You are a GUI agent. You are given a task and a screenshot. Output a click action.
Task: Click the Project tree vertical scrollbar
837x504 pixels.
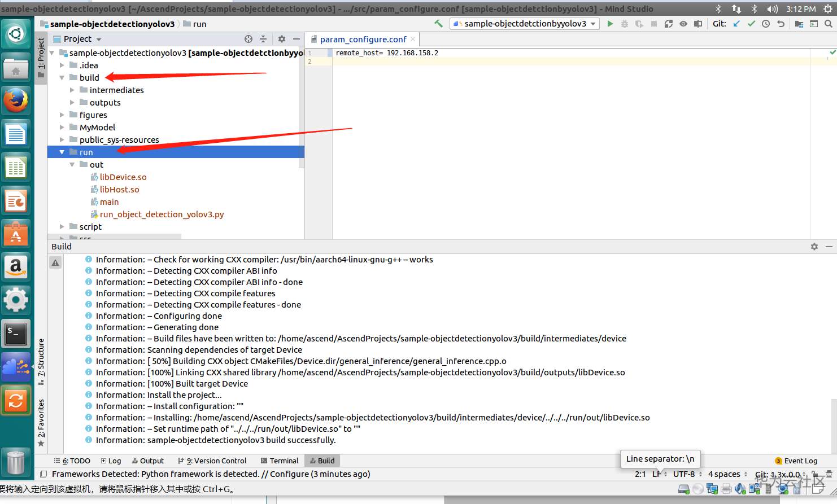tap(301, 107)
